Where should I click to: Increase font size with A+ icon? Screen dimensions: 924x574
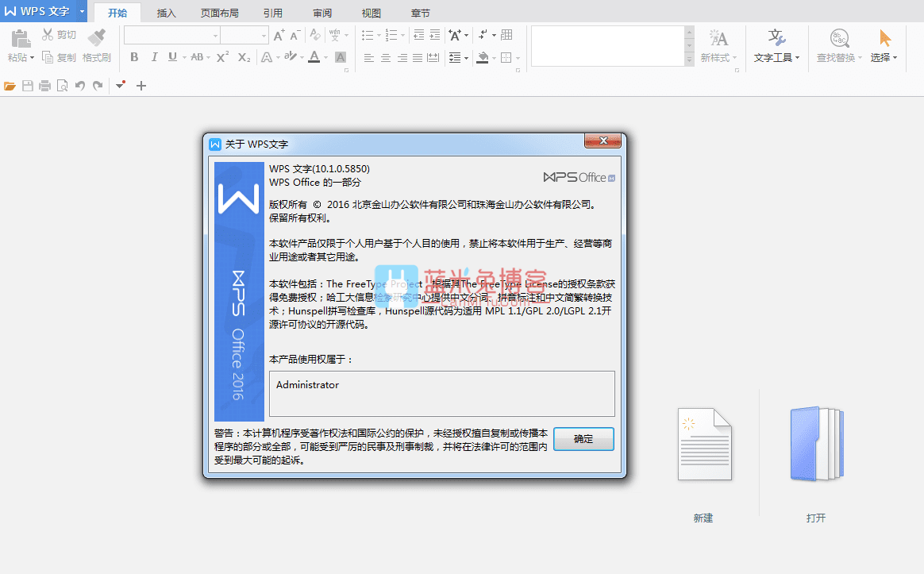click(279, 36)
